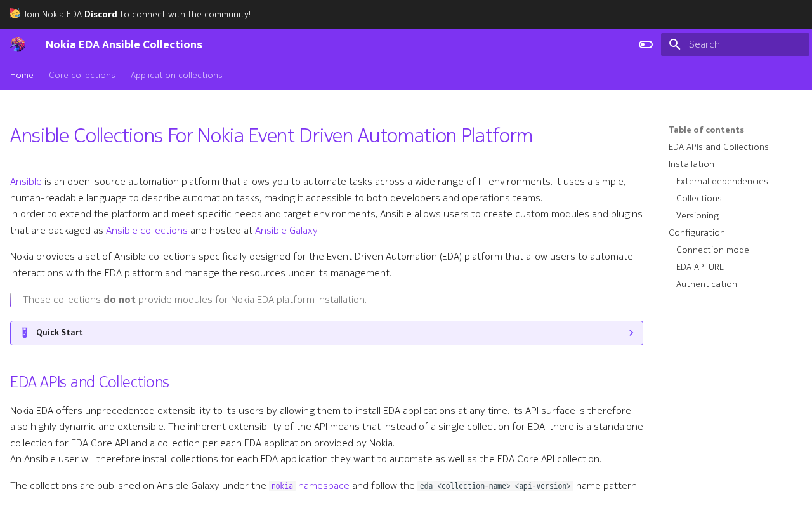Open the Ansible collections link
This screenshot has height=508, width=812.
pyautogui.click(x=147, y=231)
